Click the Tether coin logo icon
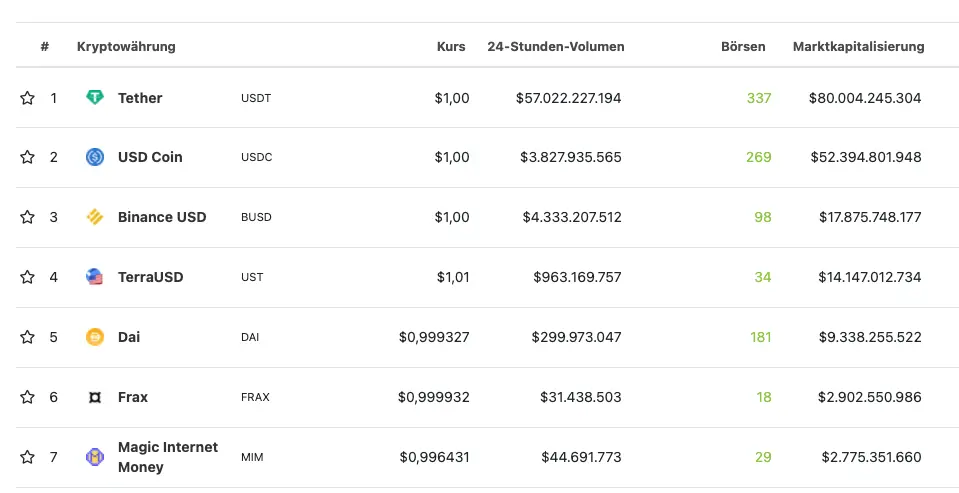The width and height of the screenshot is (959, 493). (x=95, y=98)
